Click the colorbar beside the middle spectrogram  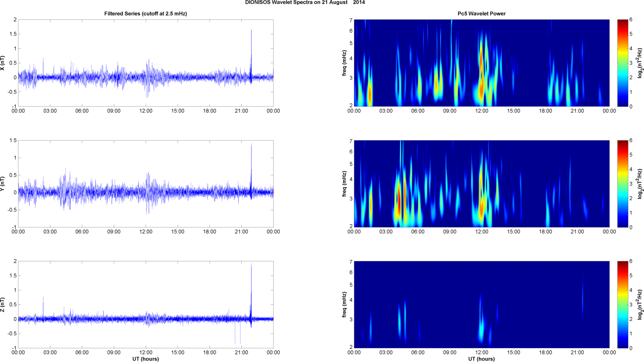[622, 184]
